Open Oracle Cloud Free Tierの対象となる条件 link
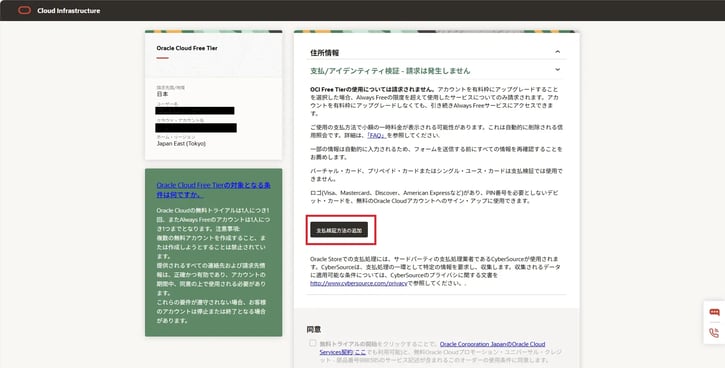The height and width of the screenshot is (368, 725). click(214, 190)
